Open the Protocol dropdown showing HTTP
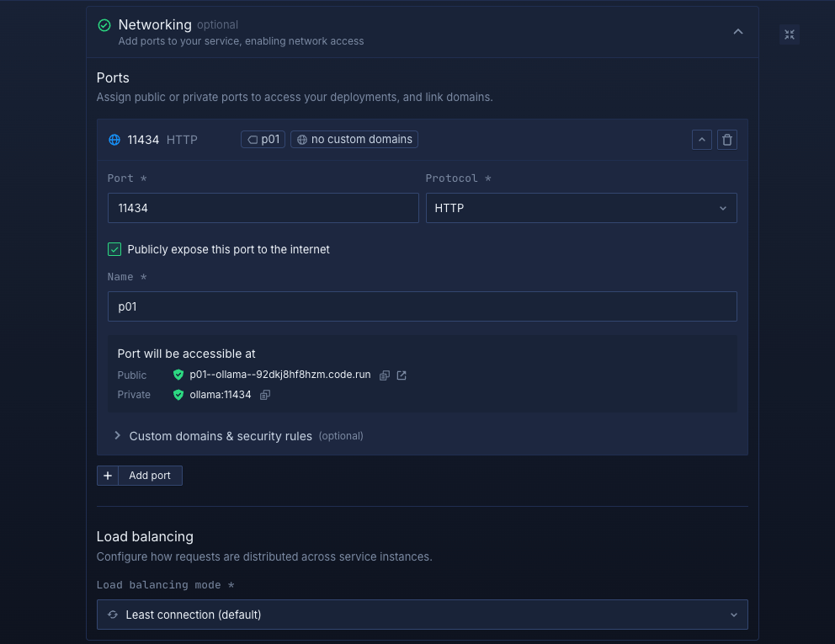Image resolution: width=835 pixels, height=644 pixels. click(x=581, y=208)
